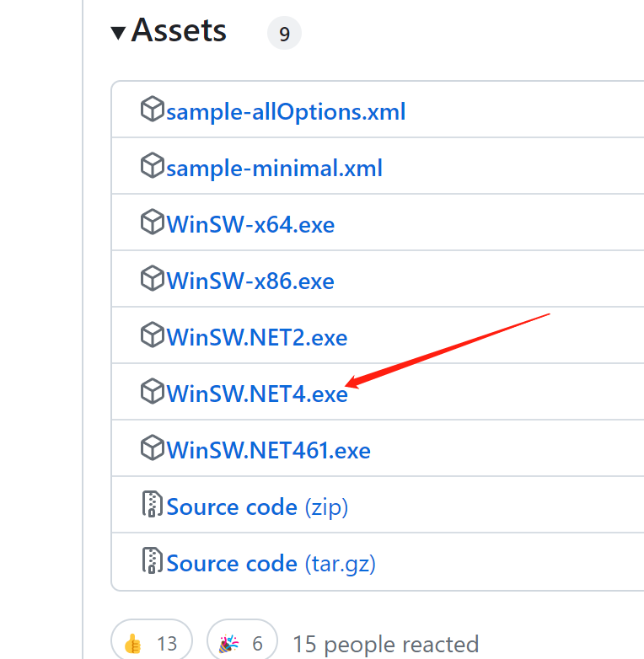
Task: Click the package icon beside sample-minimal.xml
Action: click(x=153, y=165)
